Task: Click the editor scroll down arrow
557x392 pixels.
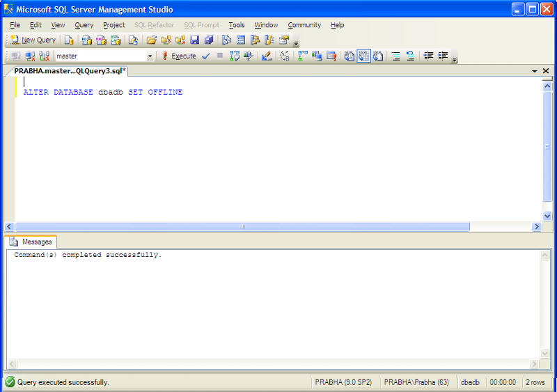Action: pyautogui.click(x=547, y=216)
